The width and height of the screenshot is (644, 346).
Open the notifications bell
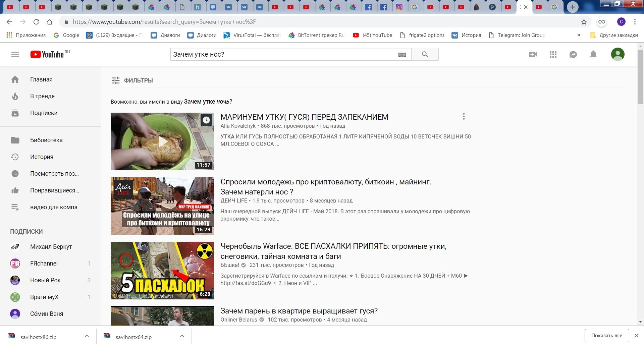593,54
